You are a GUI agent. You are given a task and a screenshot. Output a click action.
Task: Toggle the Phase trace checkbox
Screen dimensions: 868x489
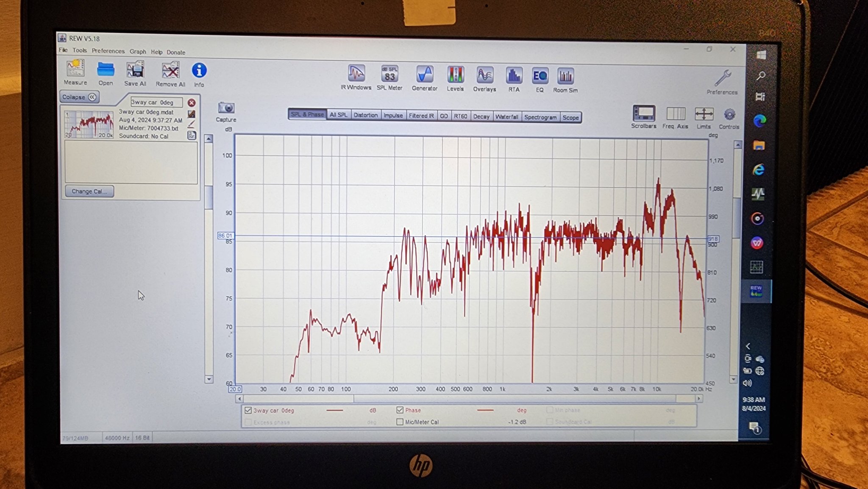tap(400, 410)
